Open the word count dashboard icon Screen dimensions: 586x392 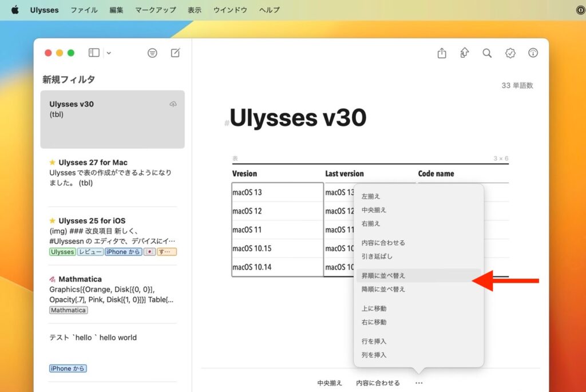[533, 53]
